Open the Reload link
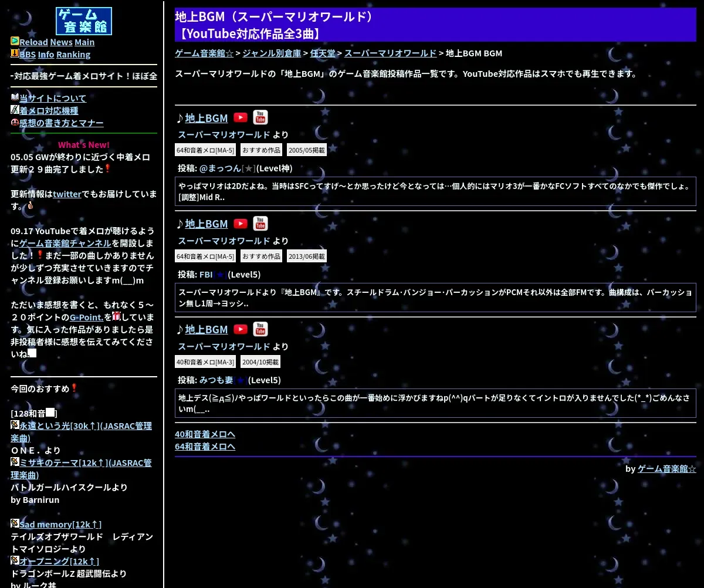 click(x=33, y=42)
